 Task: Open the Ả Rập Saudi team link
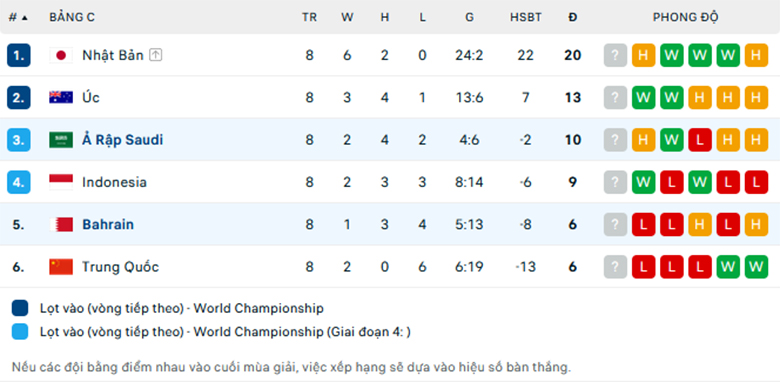pyautogui.click(x=122, y=140)
